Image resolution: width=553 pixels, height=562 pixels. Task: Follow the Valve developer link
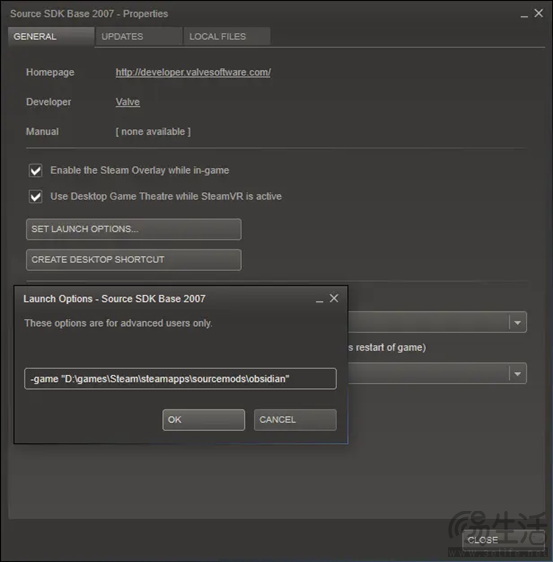(x=128, y=102)
